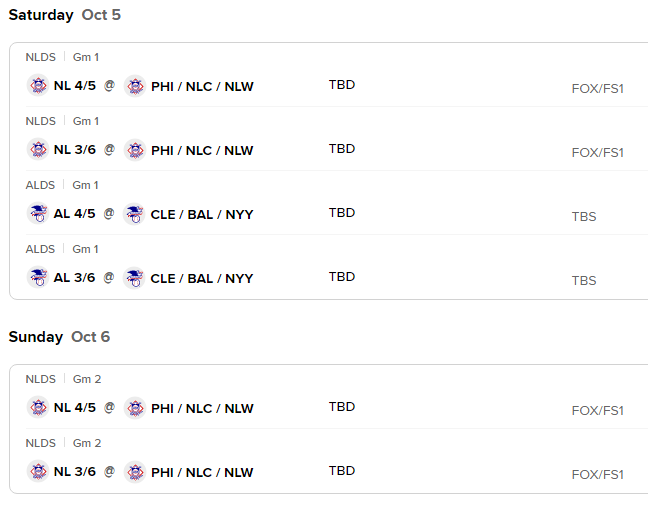648x505 pixels.
Task: Click AL logo beside AL 3/6
Action: [x=38, y=277]
